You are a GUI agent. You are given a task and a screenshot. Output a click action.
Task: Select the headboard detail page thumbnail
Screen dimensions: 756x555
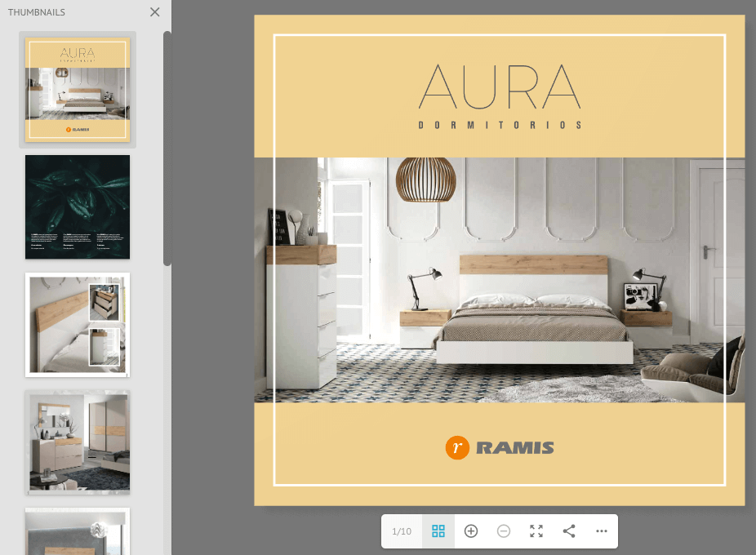click(x=78, y=324)
